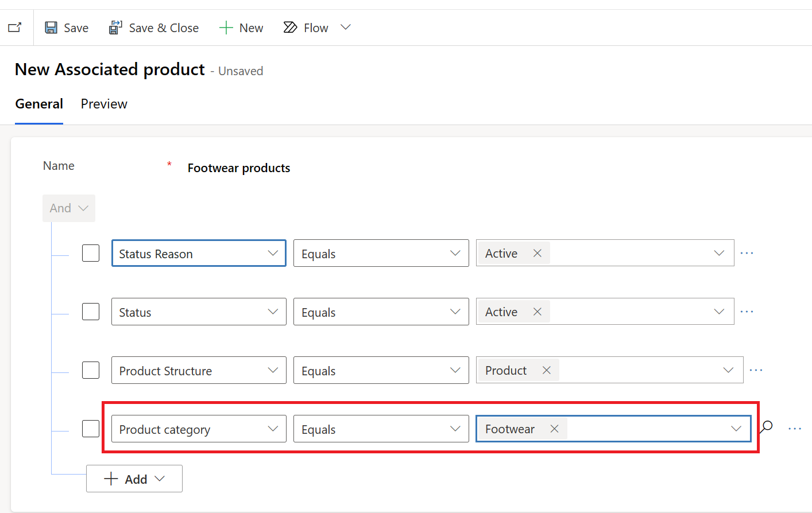
Task: Check the Status row checkbox
Action: (x=91, y=312)
